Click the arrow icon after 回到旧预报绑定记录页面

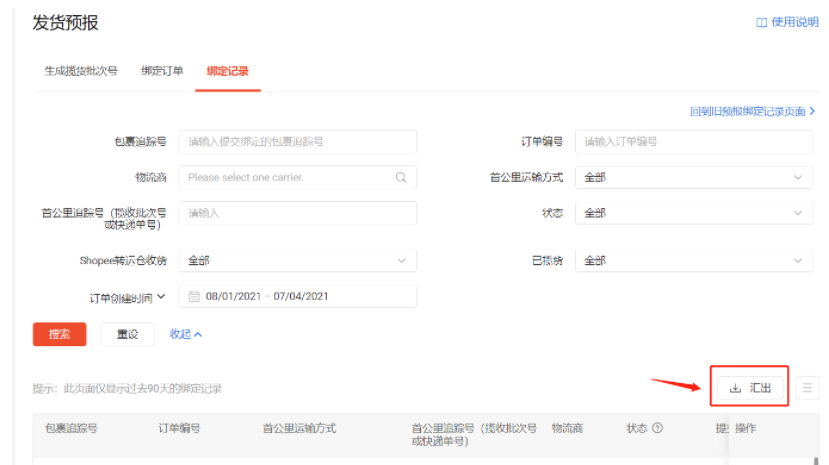tap(812, 111)
